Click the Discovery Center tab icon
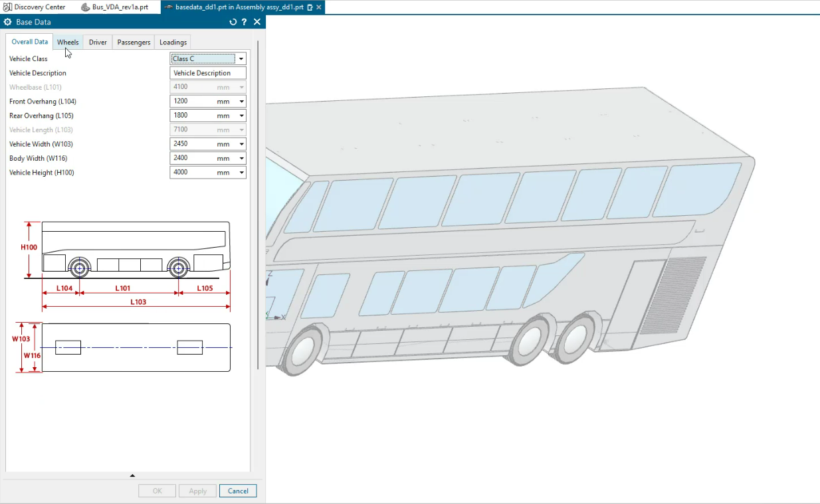This screenshot has height=504, width=820. [7, 7]
